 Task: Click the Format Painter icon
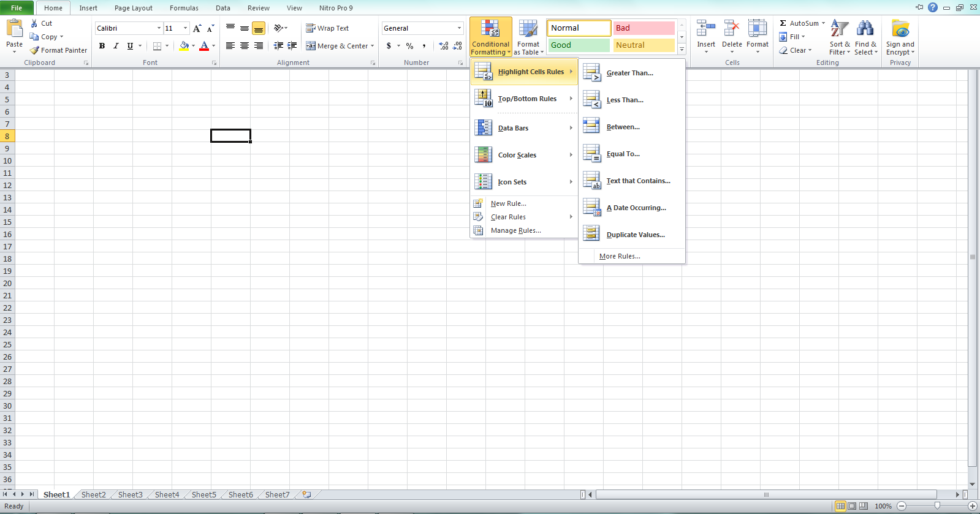tap(34, 50)
